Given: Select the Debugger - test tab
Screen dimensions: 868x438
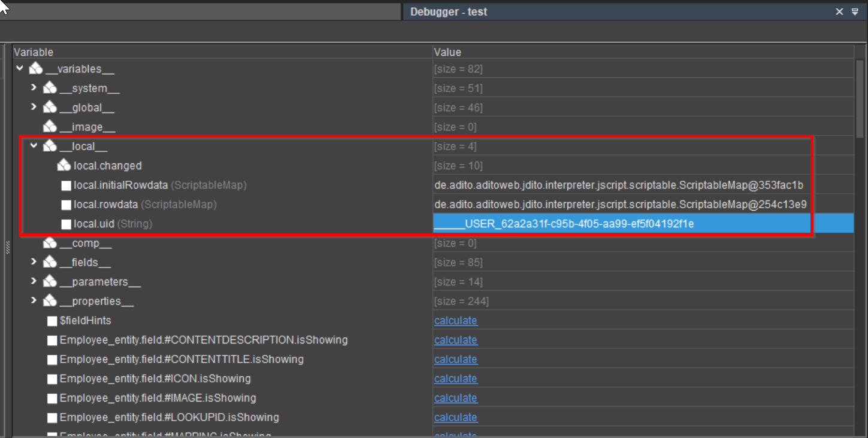Looking at the screenshot, I should [x=448, y=11].
